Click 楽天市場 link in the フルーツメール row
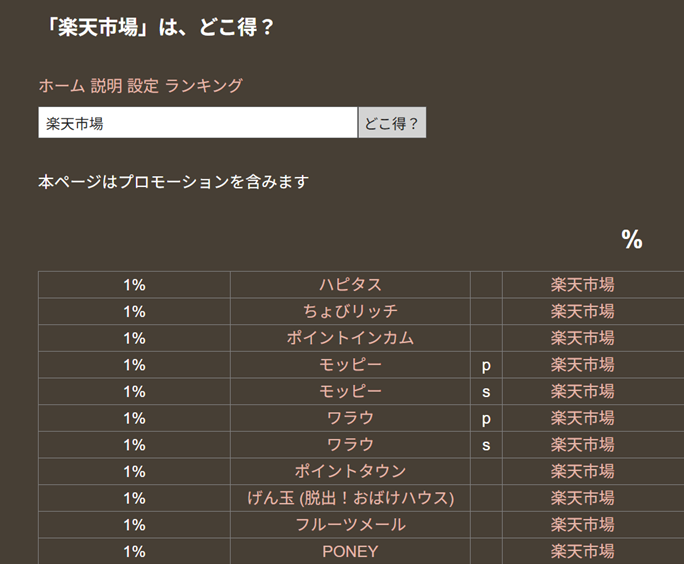The height and width of the screenshot is (564, 684). click(582, 524)
